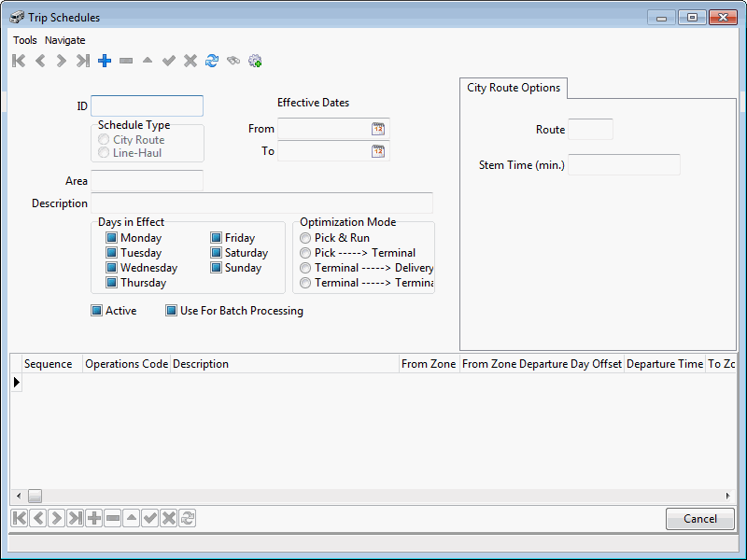747x560 pixels.
Task: Toggle Use For Batch Processing checkbox
Action: (x=171, y=311)
